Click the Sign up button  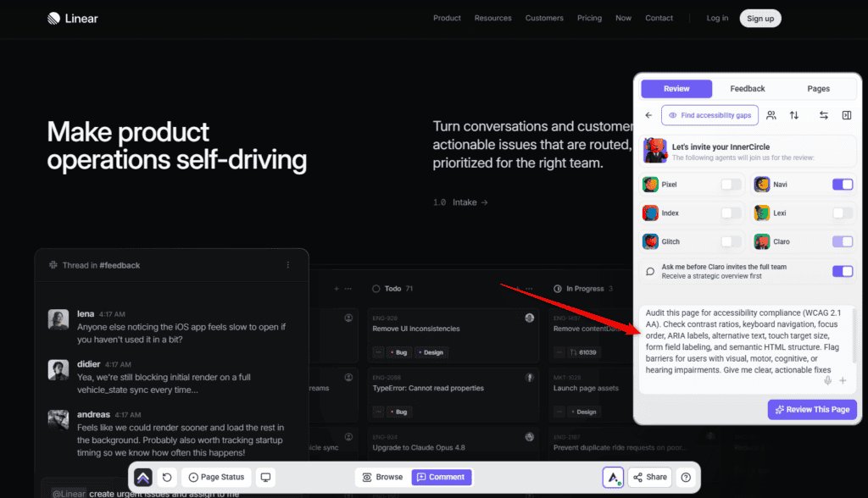[x=760, y=19]
